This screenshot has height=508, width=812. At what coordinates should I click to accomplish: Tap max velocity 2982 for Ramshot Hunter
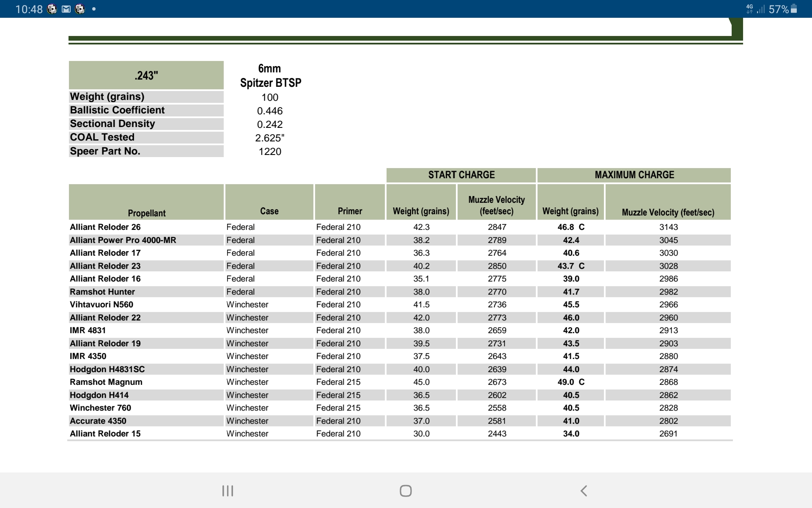point(669,292)
